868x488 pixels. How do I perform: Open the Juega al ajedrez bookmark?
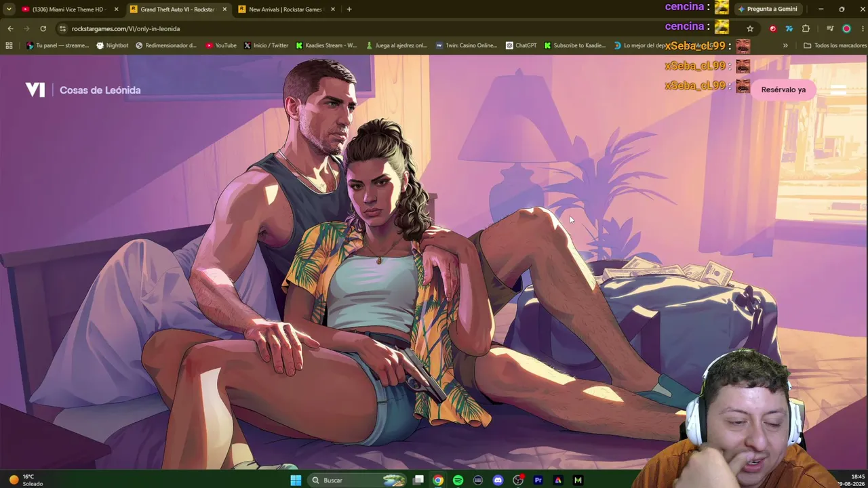(397, 45)
